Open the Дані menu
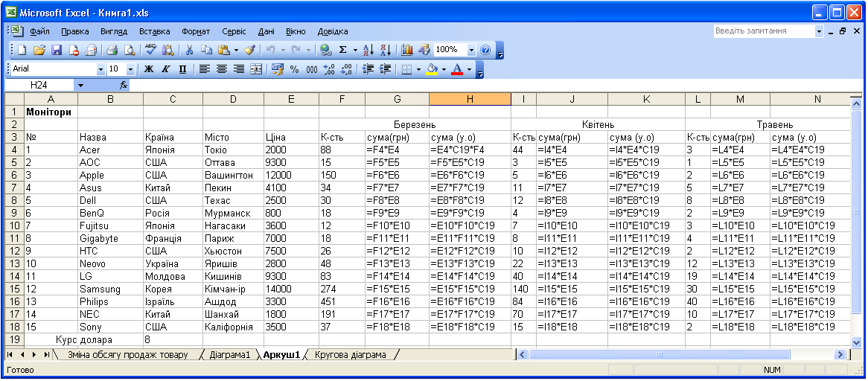The width and height of the screenshot is (868, 381). [x=266, y=31]
